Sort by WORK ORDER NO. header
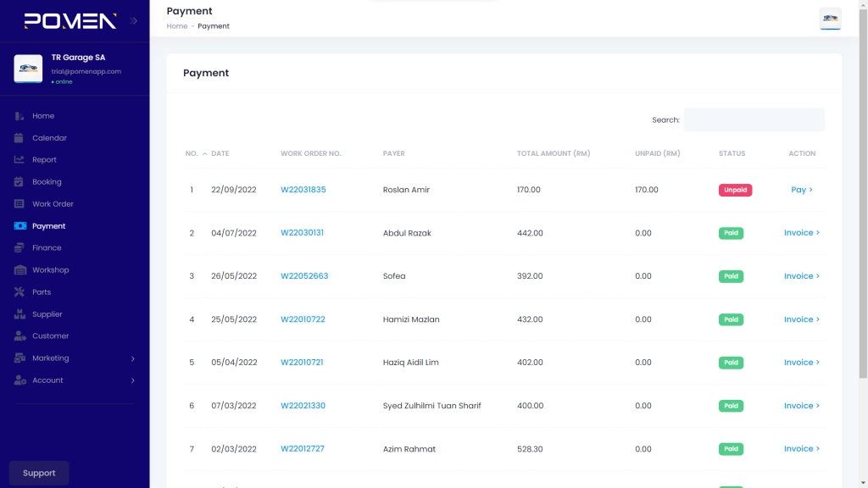868x488 pixels. coord(310,154)
